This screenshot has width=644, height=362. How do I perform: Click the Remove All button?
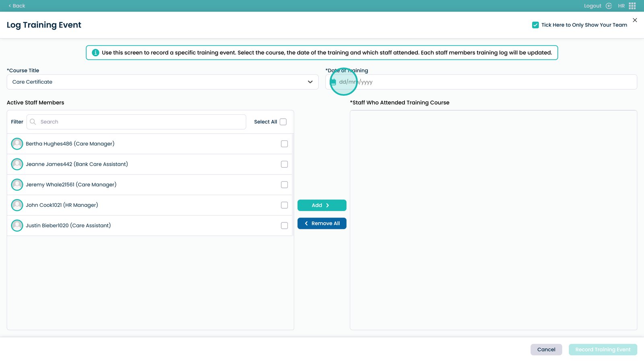pyautogui.click(x=322, y=223)
